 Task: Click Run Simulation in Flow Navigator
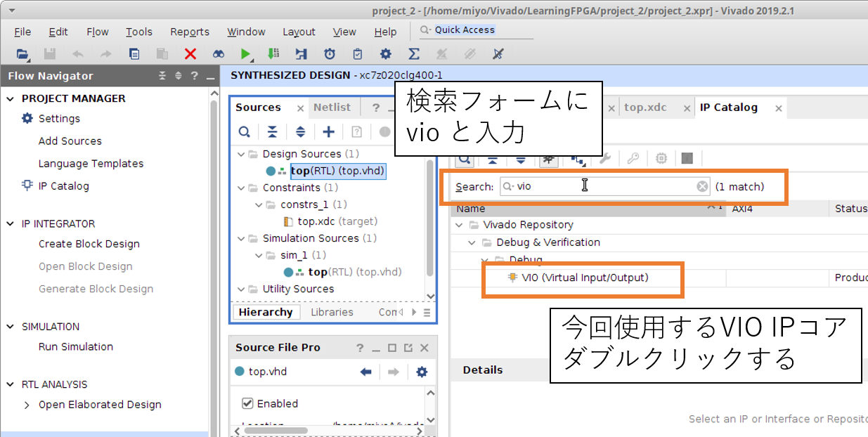(75, 346)
